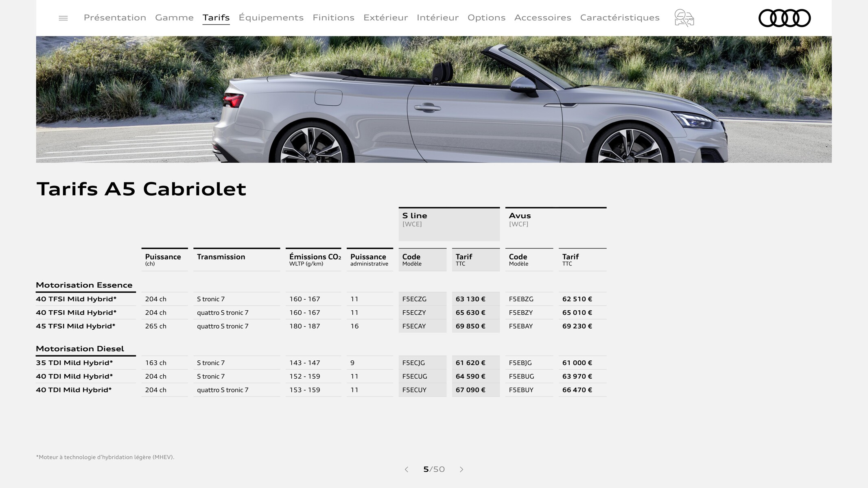Click emissions value 180 - 187
This screenshot has width=868, height=488.
pos(304,326)
